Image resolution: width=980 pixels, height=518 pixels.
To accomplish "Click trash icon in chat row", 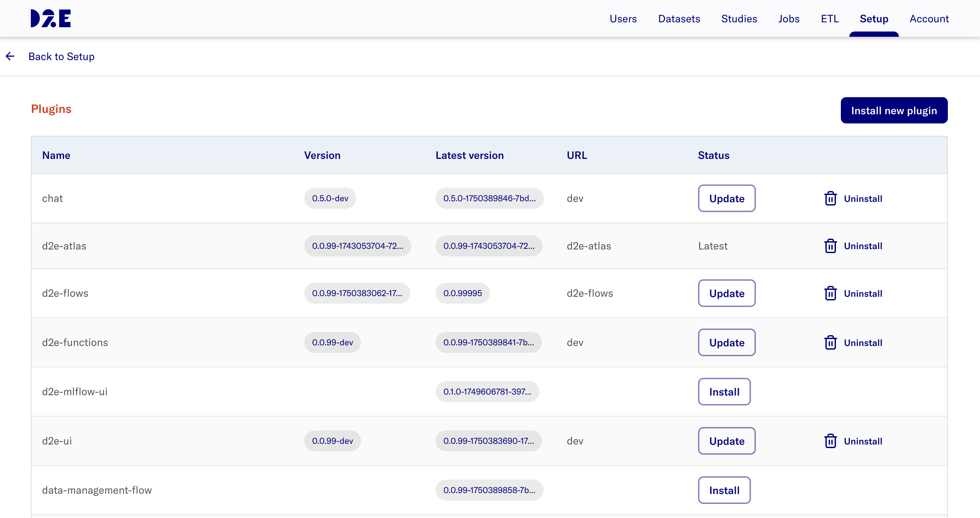I will (x=830, y=198).
